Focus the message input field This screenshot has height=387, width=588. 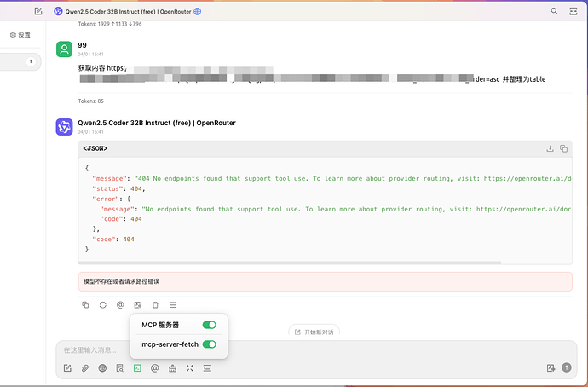(316, 350)
